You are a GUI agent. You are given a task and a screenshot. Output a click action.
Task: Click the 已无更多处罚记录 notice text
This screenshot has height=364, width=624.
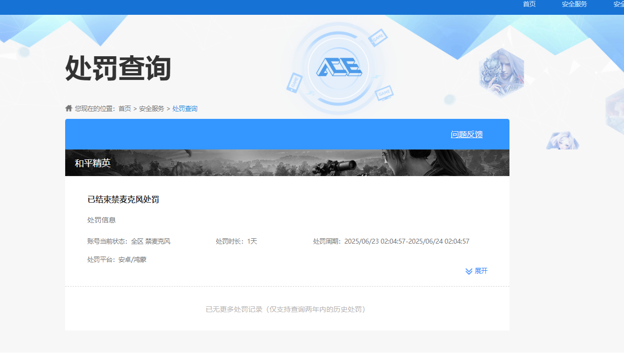click(286, 309)
